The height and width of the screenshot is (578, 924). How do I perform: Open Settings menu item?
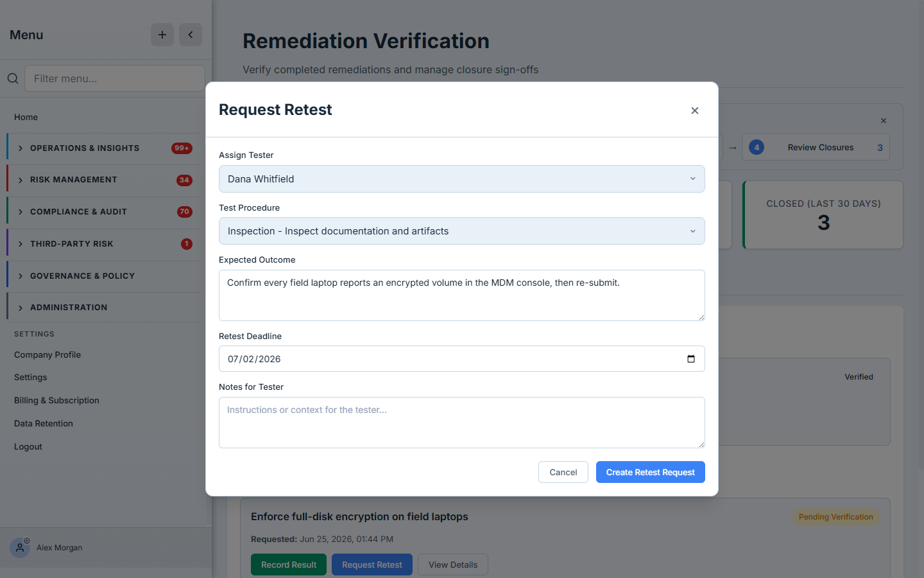pyautogui.click(x=31, y=377)
